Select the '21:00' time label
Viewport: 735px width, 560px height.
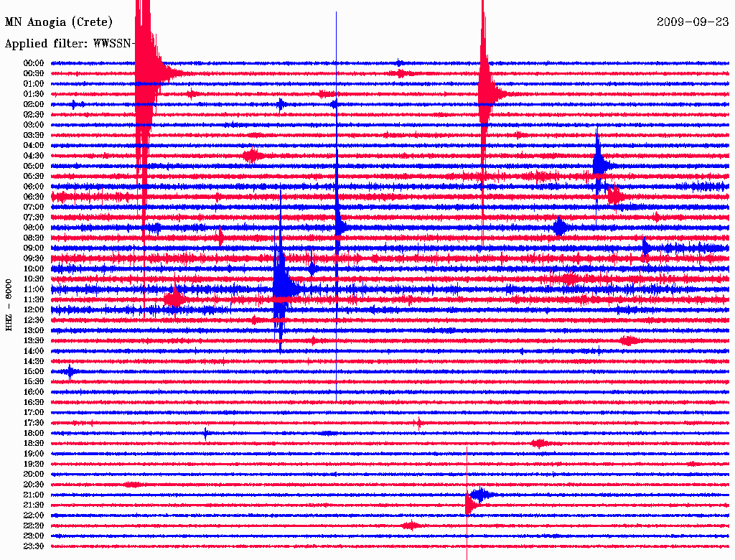34,495
